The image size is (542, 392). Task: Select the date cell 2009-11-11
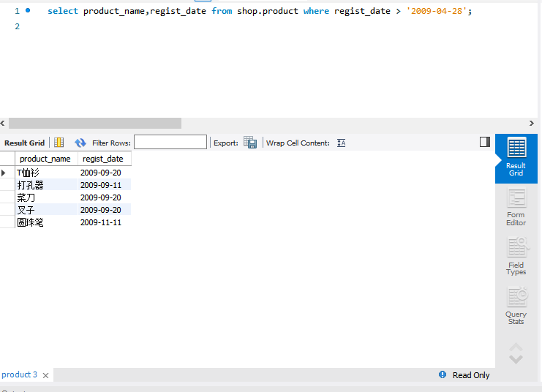click(x=105, y=222)
